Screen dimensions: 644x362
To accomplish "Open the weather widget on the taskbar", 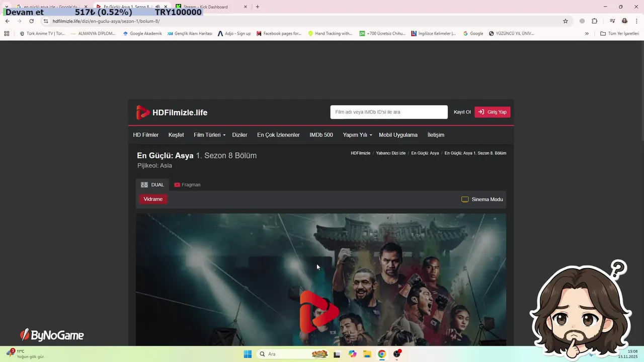I will [25, 354].
